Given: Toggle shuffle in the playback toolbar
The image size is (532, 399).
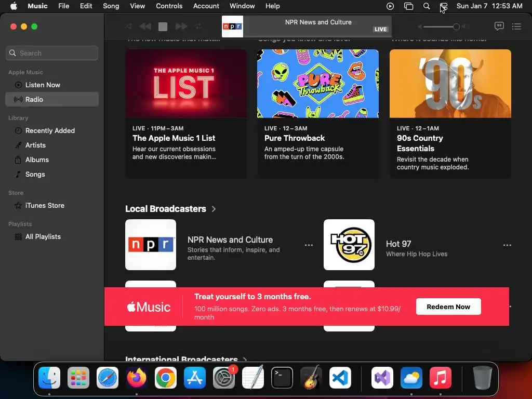Looking at the screenshot, I should (128, 26).
